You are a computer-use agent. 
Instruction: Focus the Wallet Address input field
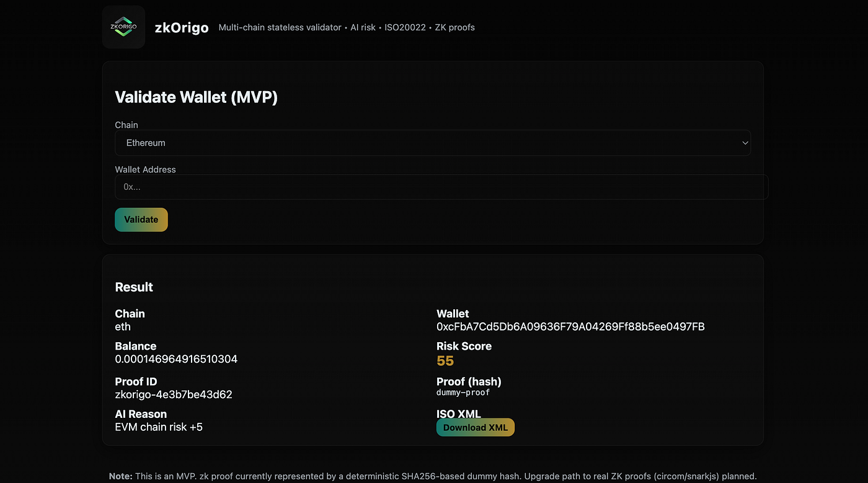[441, 187]
